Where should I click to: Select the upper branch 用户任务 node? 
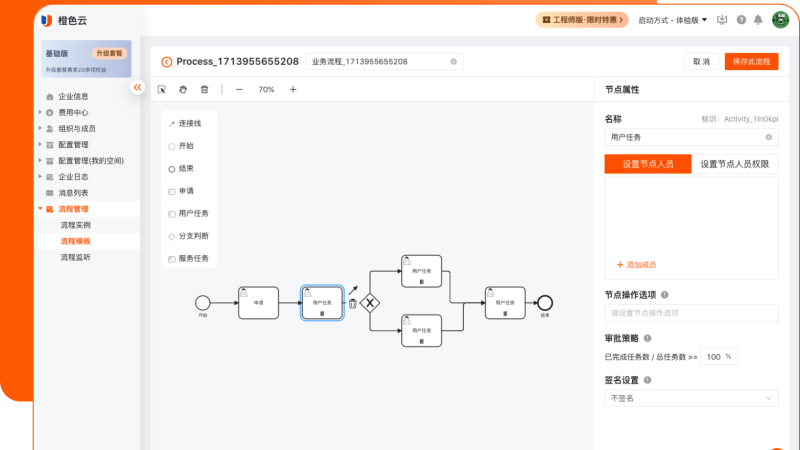421,271
